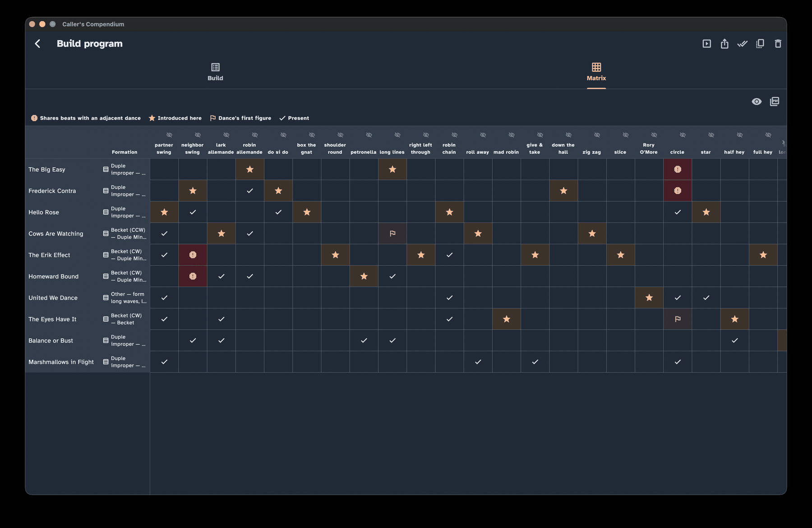The image size is (812, 528).
Task: Switch to the Build tab
Action: tap(215, 72)
